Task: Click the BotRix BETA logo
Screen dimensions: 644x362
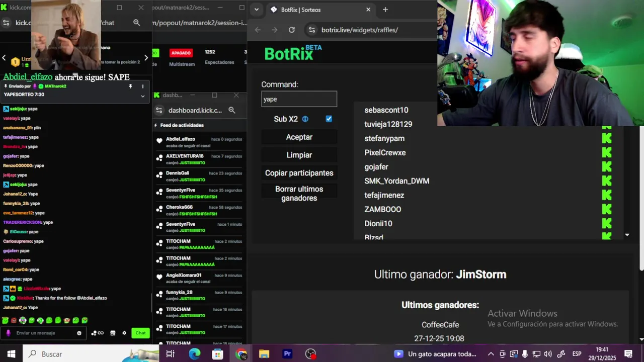Action: click(293, 53)
